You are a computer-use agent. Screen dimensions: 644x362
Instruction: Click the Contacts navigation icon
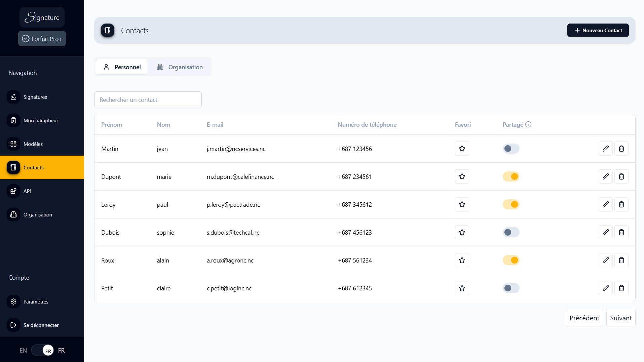pos(13,167)
